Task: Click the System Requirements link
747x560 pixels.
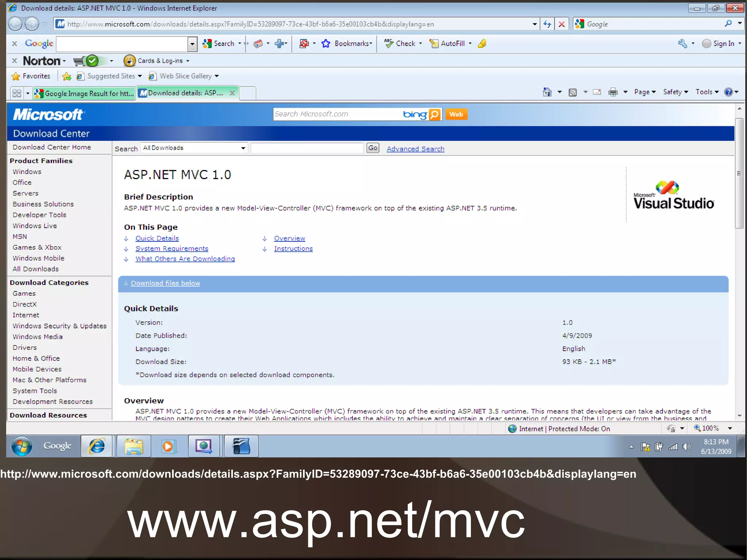Action: [172, 248]
